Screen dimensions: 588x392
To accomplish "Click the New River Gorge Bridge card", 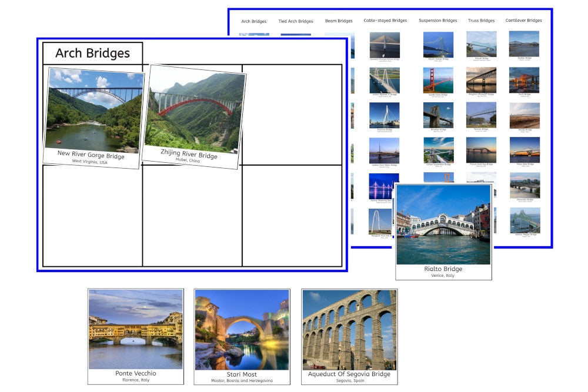I will pos(95,118).
